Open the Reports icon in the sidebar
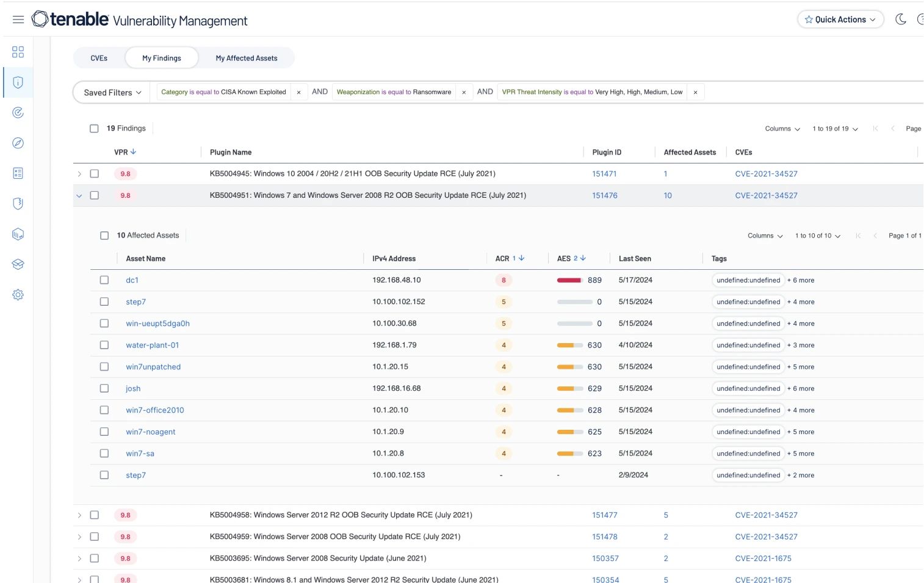 pos(18,173)
